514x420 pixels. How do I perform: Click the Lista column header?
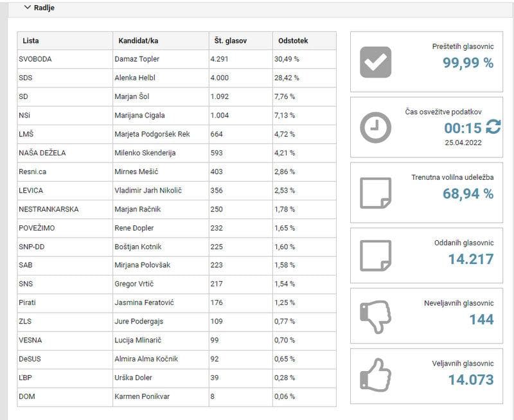coord(30,40)
